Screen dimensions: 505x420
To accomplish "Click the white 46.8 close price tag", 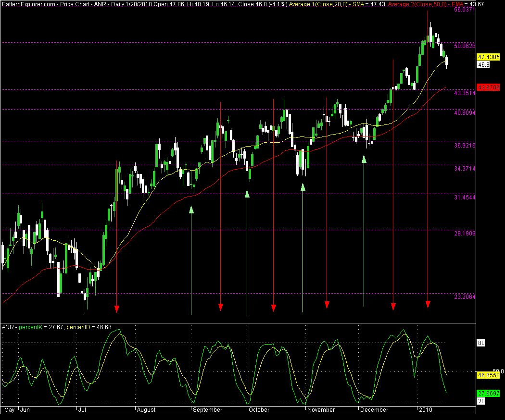I will coord(482,64).
